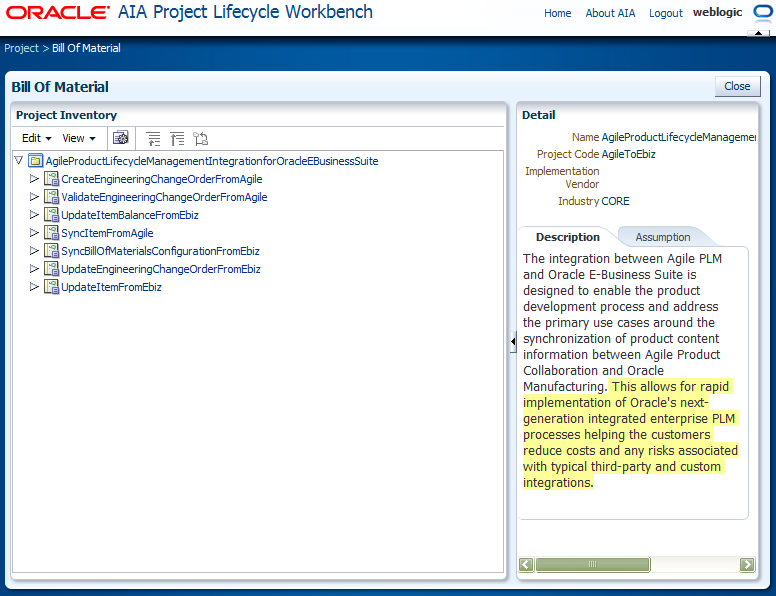Screen dimensions: 776x596
Task: Click the icon next to UpdateItemFromEbiz
Action: 51,287
